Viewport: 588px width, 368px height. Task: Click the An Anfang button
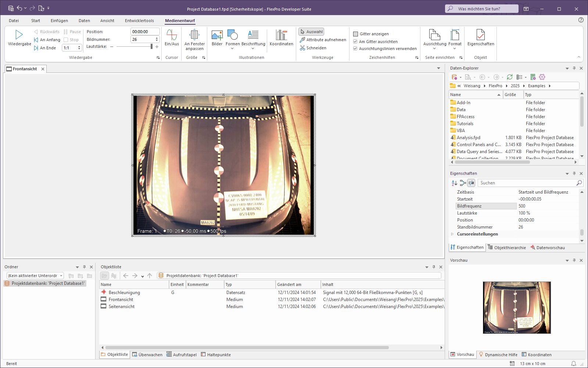(x=47, y=40)
